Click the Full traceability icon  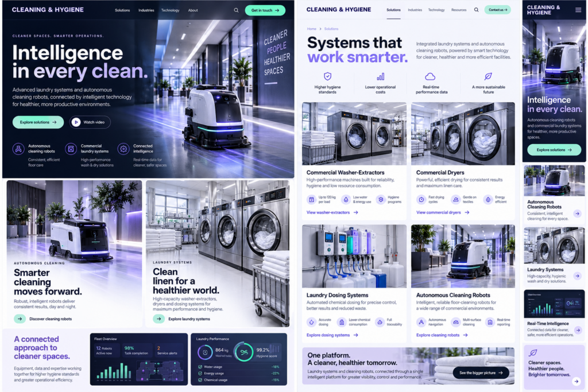pos(380,322)
